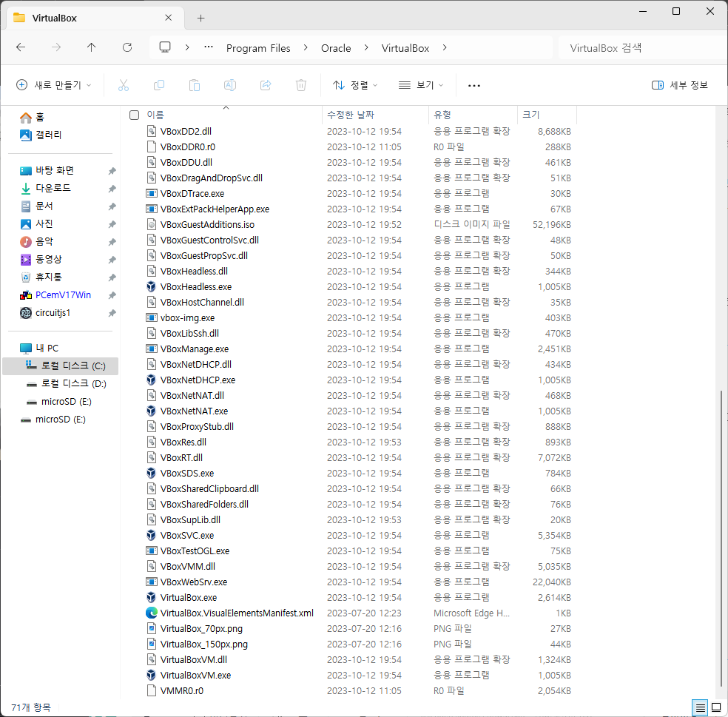Image resolution: width=728 pixels, height=717 pixels.
Task: Open Gallery in navigation pane
Action: (x=41, y=135)
